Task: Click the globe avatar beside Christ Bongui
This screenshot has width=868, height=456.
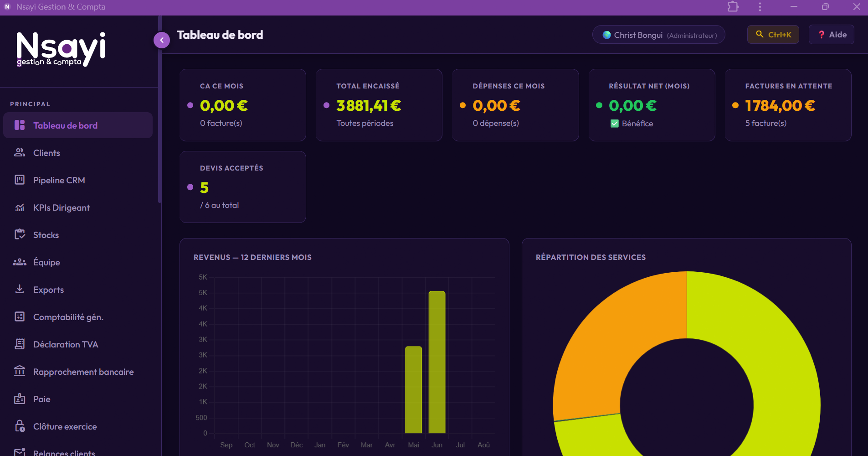Action: [606, 35]
